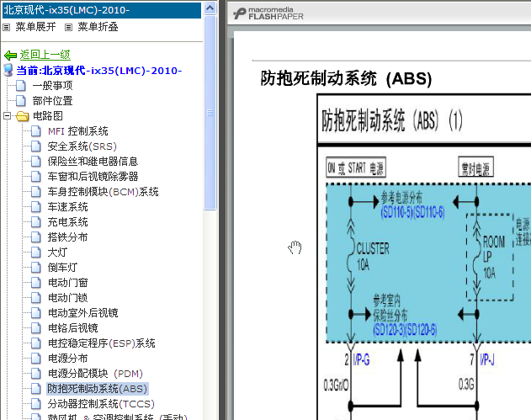Click page icon next to 电动门锁
Screen dimensions: 531x420
36,297
